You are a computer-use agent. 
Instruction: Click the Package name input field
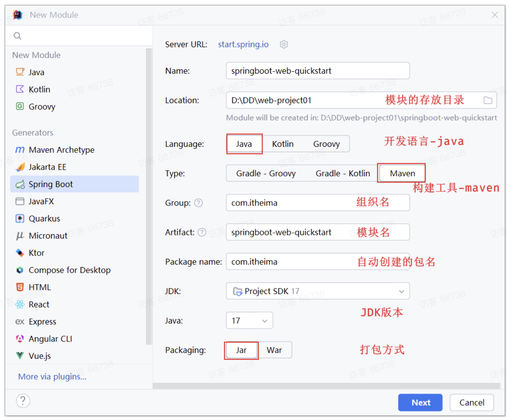point(318,262)
